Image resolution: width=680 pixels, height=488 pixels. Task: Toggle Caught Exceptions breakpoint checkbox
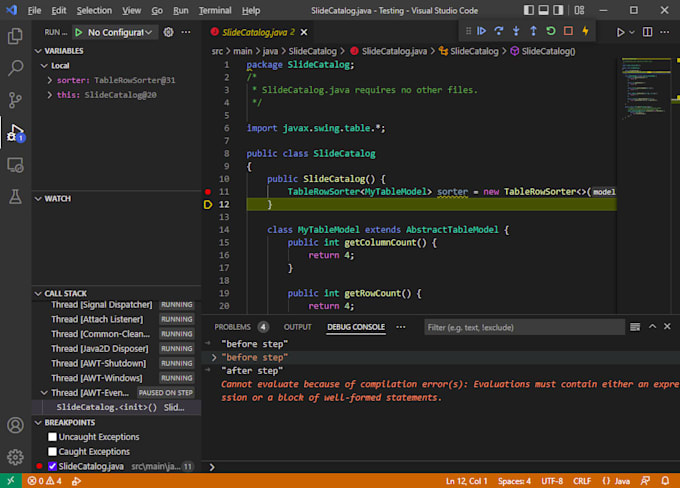(52, 452)
